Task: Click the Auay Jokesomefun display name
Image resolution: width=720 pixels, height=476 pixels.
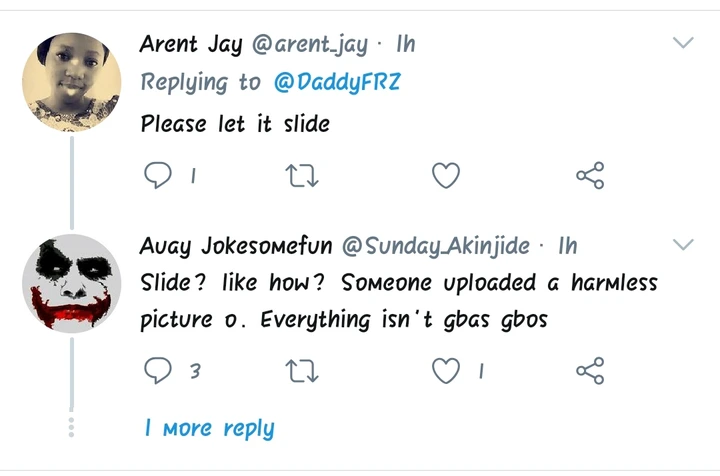Action: coord(236,246)
